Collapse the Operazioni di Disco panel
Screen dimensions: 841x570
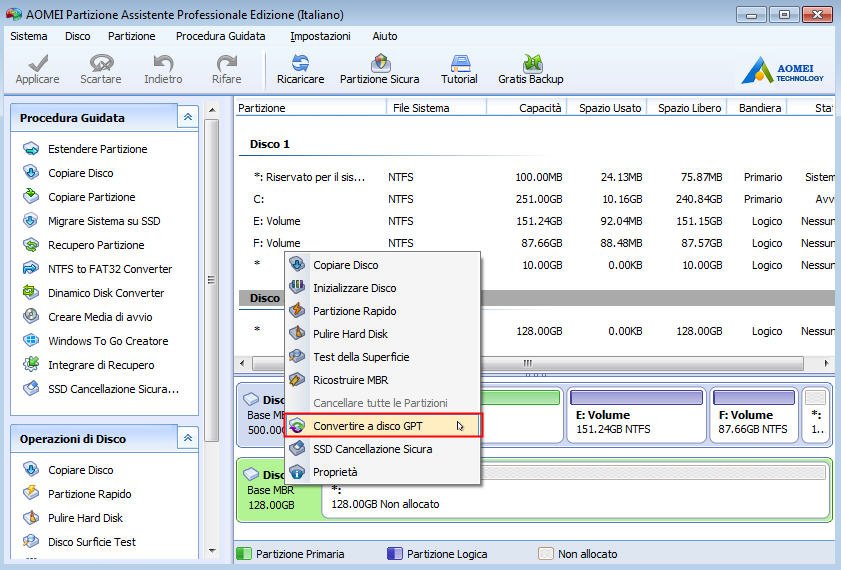tap(187, 438)
